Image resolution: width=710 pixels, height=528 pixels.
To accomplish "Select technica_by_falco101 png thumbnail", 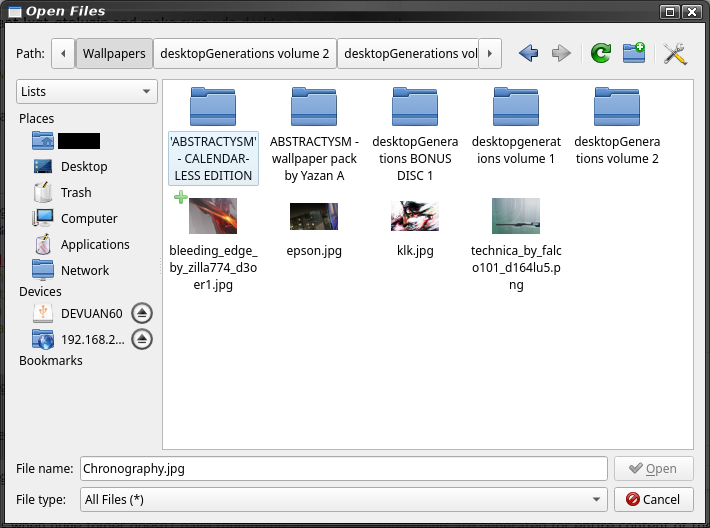I will (x=516, y=216).
